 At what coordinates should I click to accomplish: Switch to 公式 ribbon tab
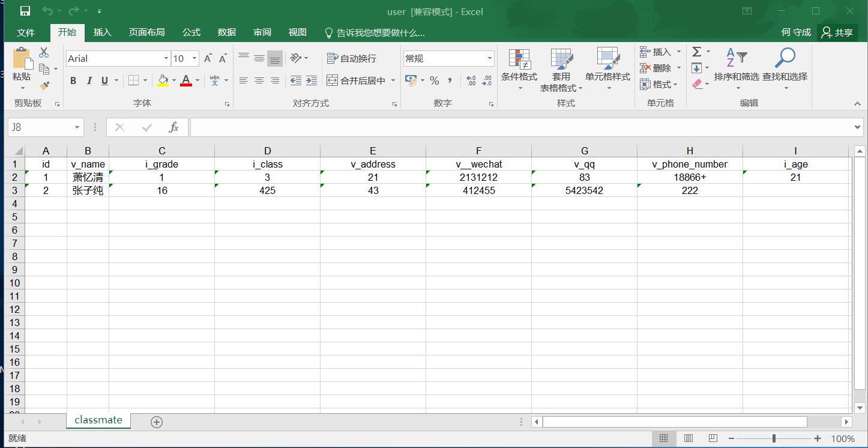coord(191,32)
